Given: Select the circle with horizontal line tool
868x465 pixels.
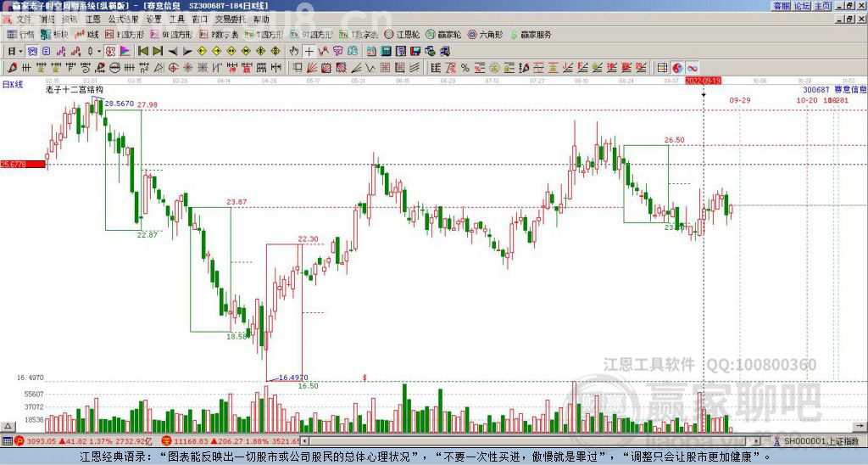Looking at the screenshot, I should click(114, 68).
